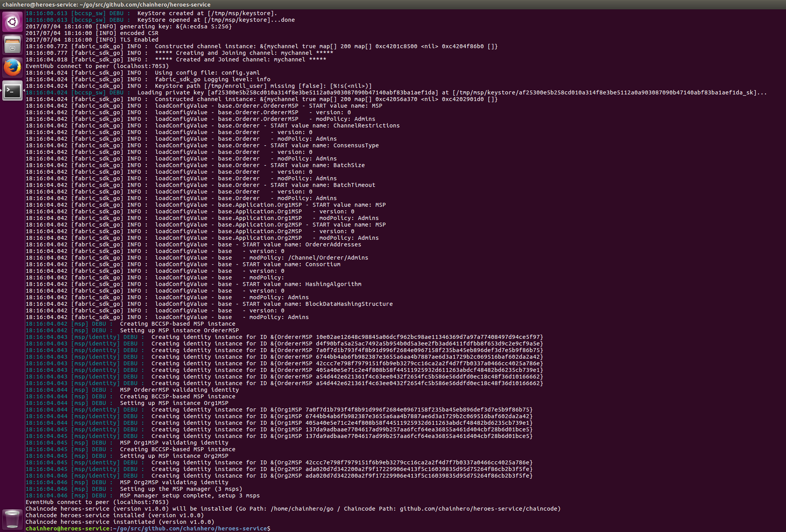
Task: Click 'START value name: HashingAlgorithm' log entry
Action: (x=302, y=284)
